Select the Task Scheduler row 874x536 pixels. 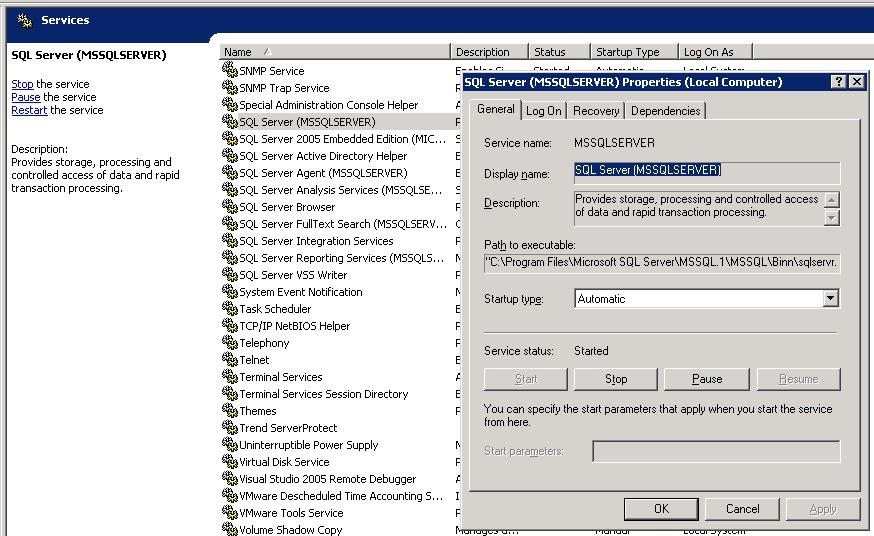pos(341,309)
